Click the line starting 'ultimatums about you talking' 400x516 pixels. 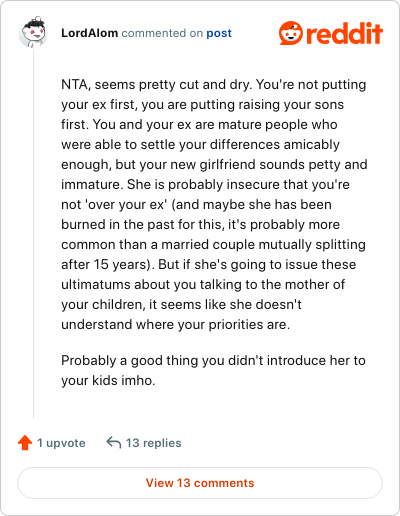click(x=203, y=284)
